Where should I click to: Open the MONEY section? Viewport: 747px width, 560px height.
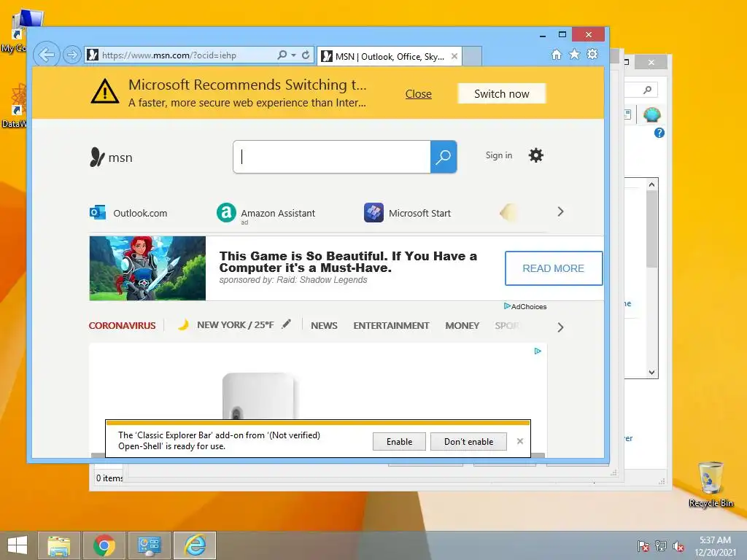point(462,326)
